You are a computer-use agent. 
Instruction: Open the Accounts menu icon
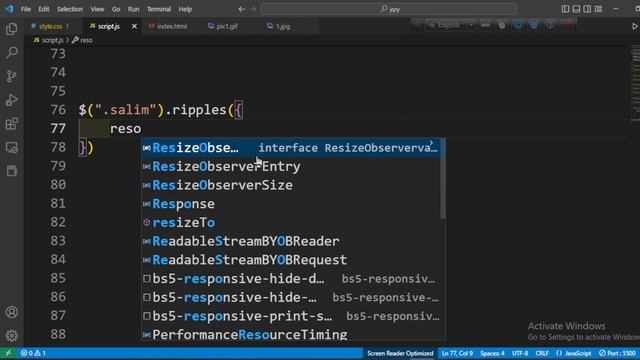(12, 312)
